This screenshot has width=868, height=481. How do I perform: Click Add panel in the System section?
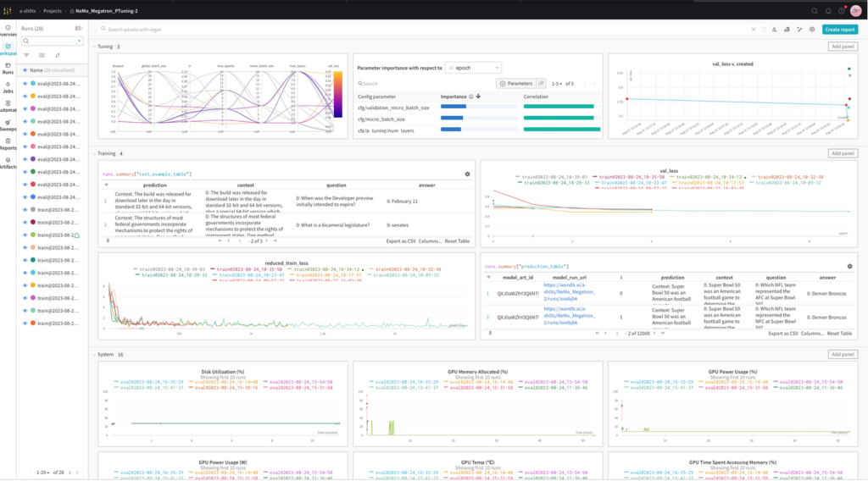843,354
